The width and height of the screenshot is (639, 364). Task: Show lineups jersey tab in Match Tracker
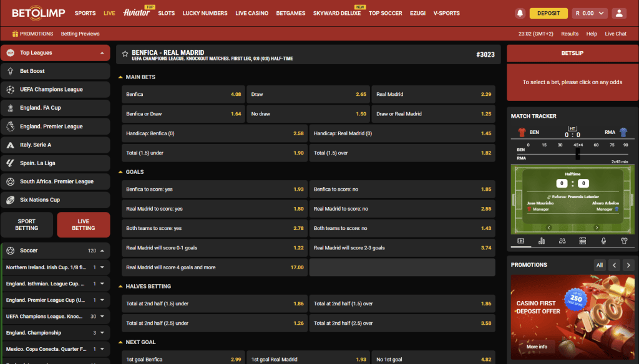pyautogui.click(x=624, y=241)
